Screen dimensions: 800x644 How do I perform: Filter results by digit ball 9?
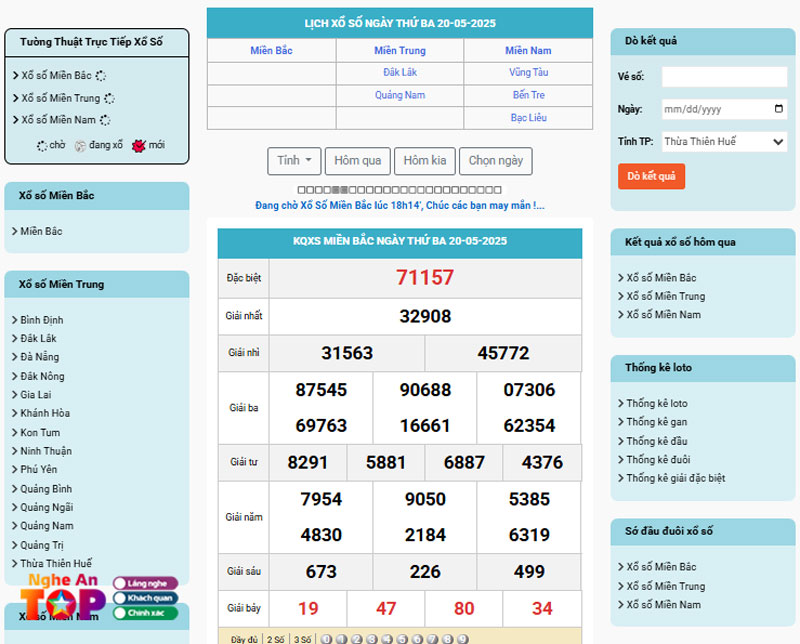tap(462, 638)
